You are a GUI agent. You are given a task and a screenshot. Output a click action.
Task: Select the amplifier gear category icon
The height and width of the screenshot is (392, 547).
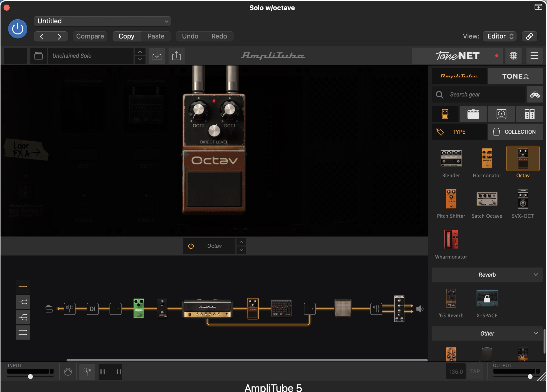click(473, 114)
